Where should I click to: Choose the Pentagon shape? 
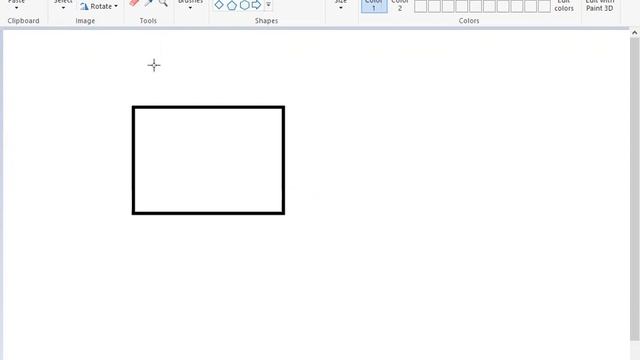[232, 5]
